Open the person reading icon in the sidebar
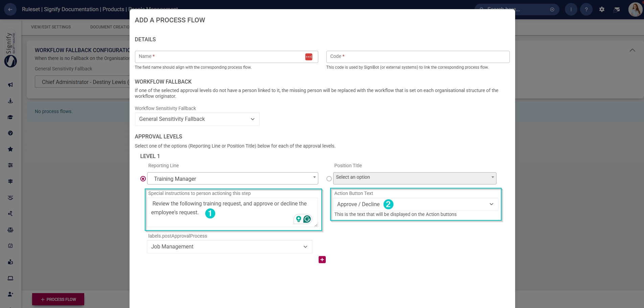Screen dimensions: 644x308 point(10,262)
